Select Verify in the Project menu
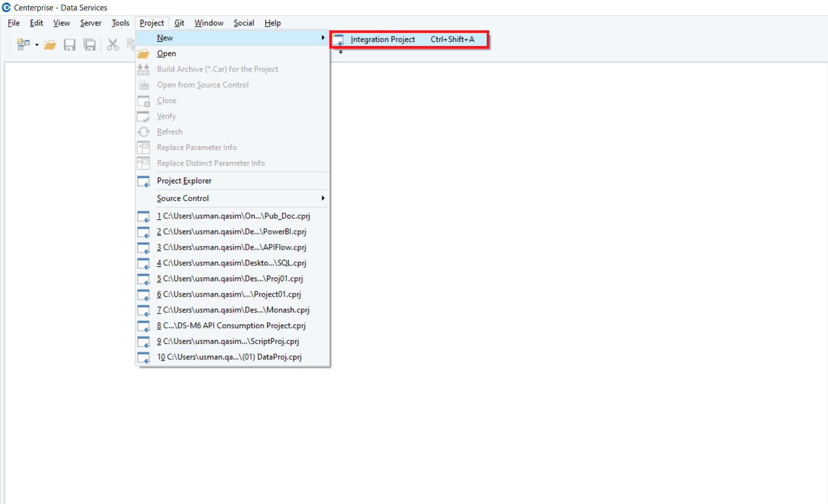 233,116
